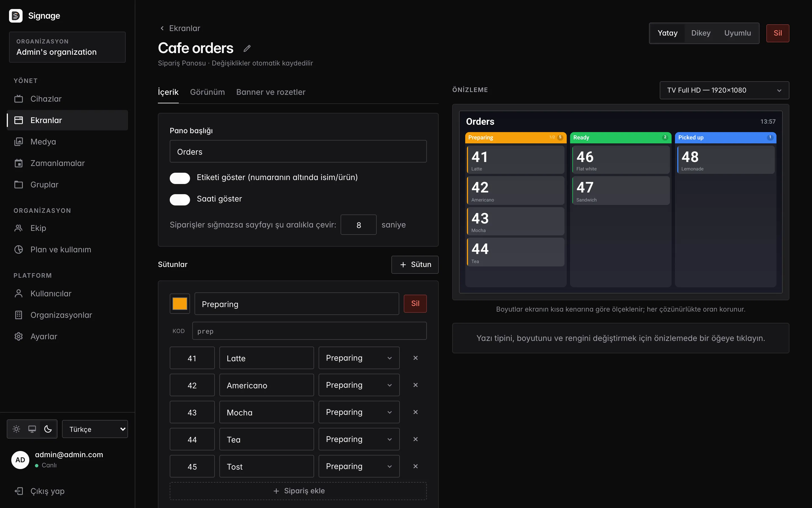812x508 pixels.
Task: Go back using the Ekranlar chevron
Action: click(x=162, y=28)
